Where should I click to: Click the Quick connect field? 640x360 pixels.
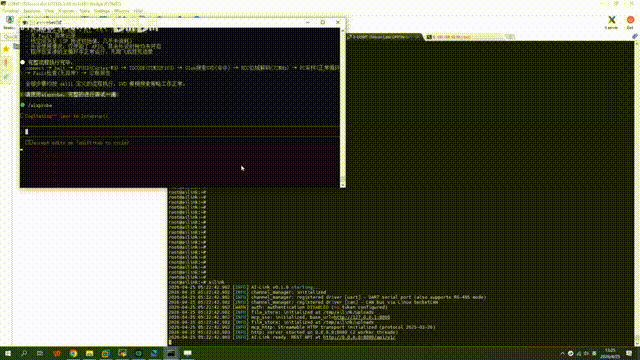tap(10, 37)
